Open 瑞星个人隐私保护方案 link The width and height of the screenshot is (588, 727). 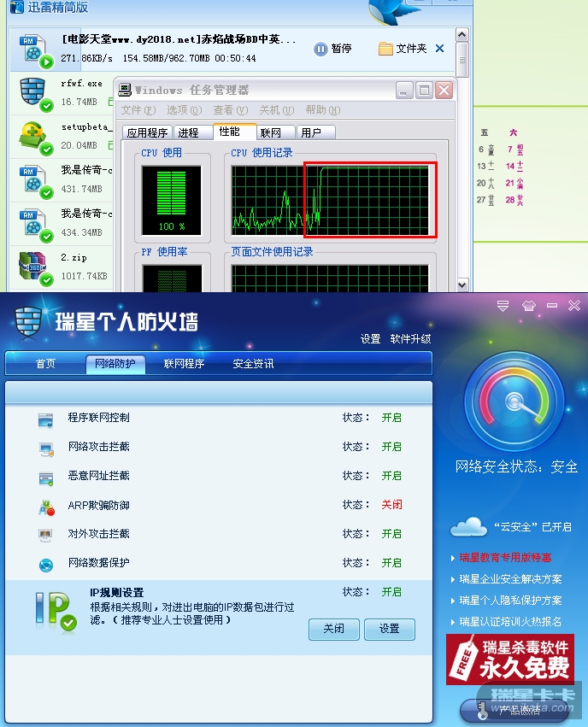click(x=510, y=601)
